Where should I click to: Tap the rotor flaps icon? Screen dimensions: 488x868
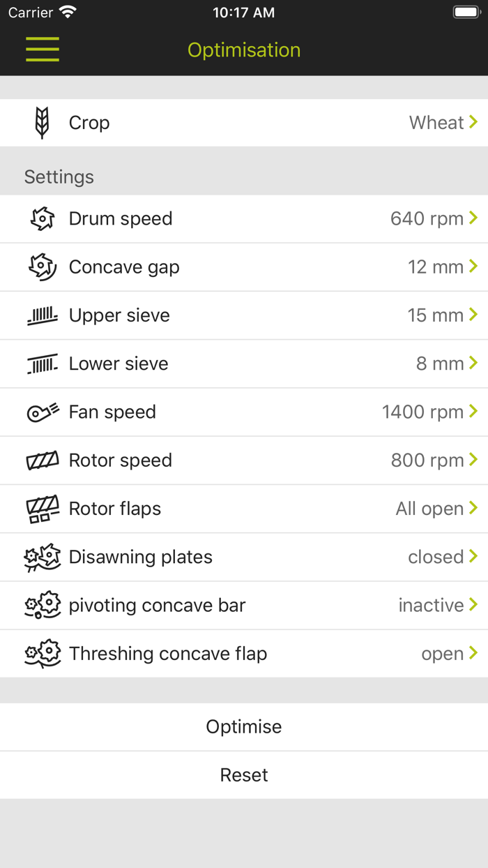pos(43,509)
